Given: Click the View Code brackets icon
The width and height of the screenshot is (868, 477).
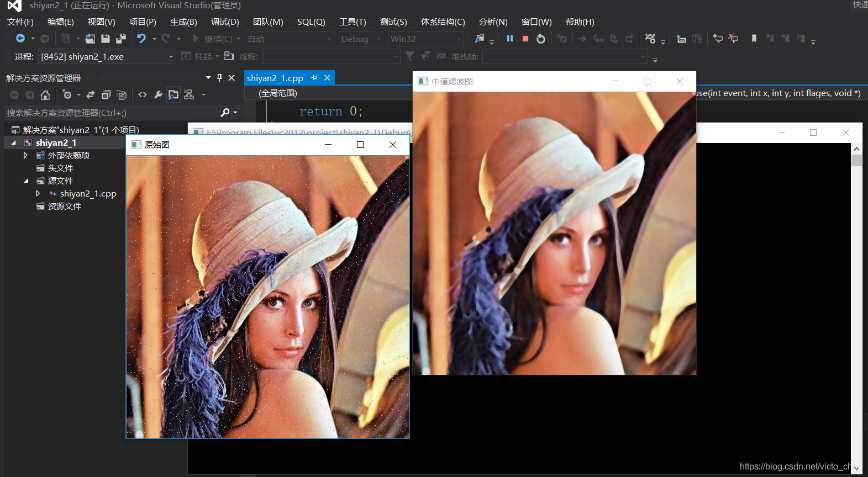Looking at the screenshot, I should coord(143,95).
